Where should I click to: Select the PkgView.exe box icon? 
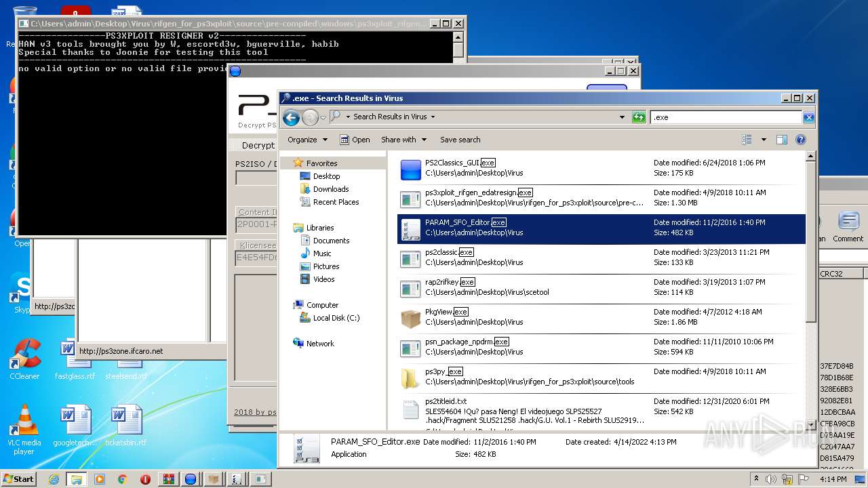point(411,319)
